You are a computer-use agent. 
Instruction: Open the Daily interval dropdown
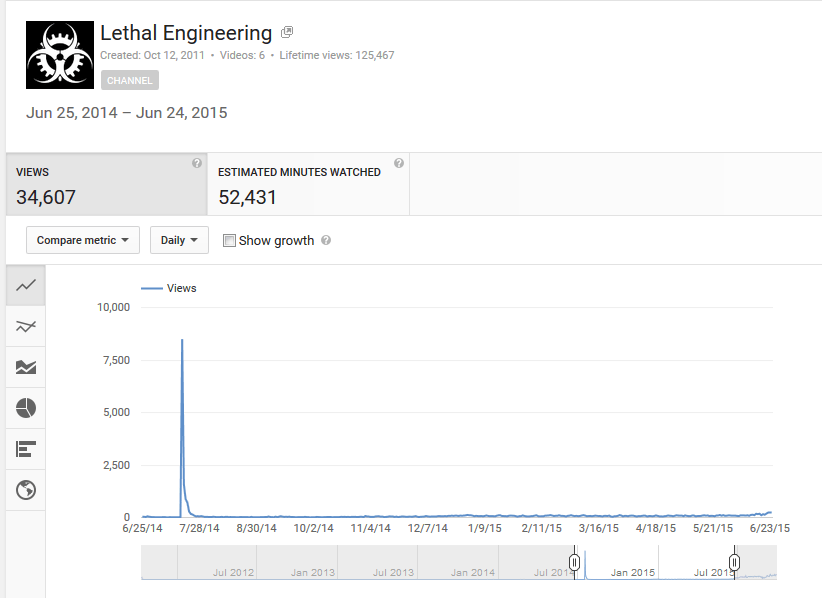[x=179, y=240]
